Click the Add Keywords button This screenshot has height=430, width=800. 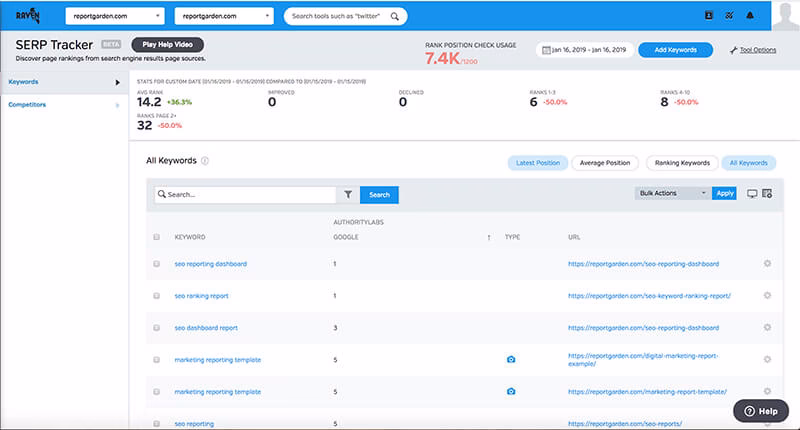(x=675, y=49)
